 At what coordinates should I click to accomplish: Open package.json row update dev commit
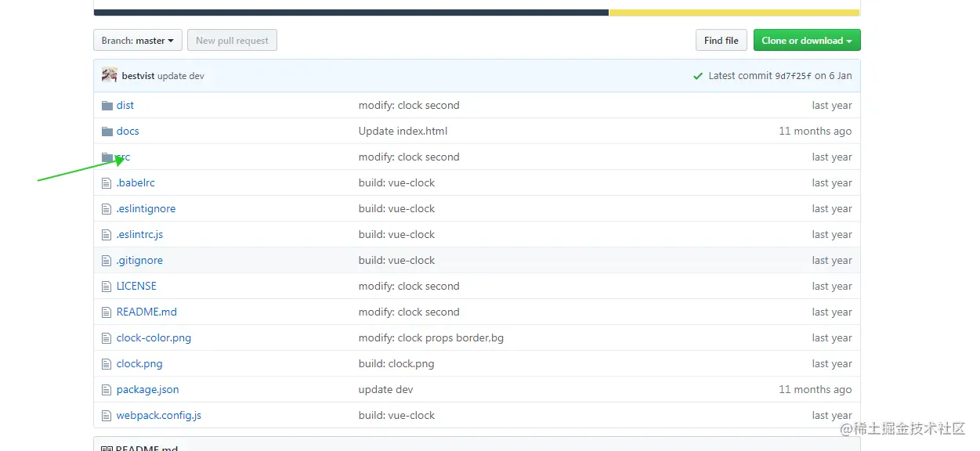click(x=385, y=390)
